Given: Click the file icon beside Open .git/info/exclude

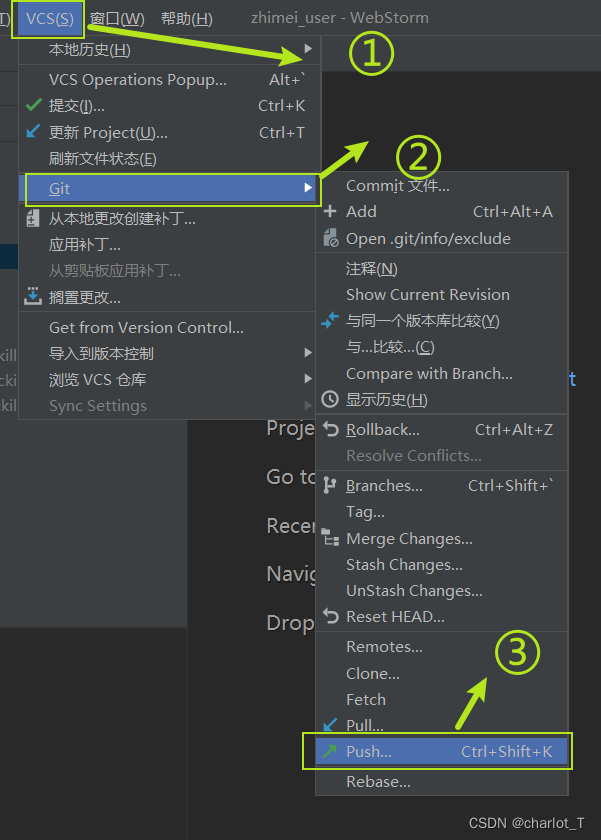Looking at the screenshot, I should (x=330, y=238).
